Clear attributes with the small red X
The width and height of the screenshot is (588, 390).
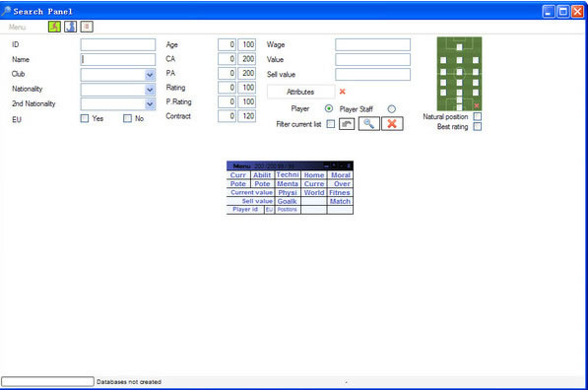(343, 92)
